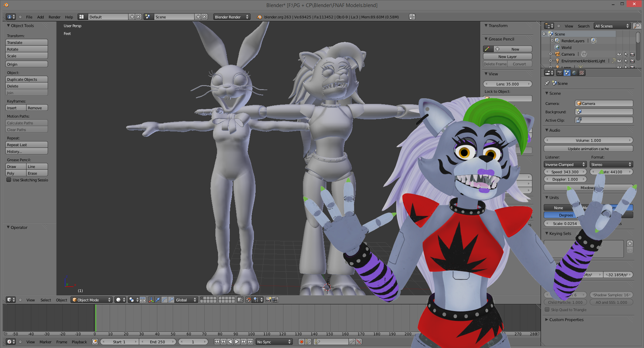Open World properties tab globe icon

574,73
